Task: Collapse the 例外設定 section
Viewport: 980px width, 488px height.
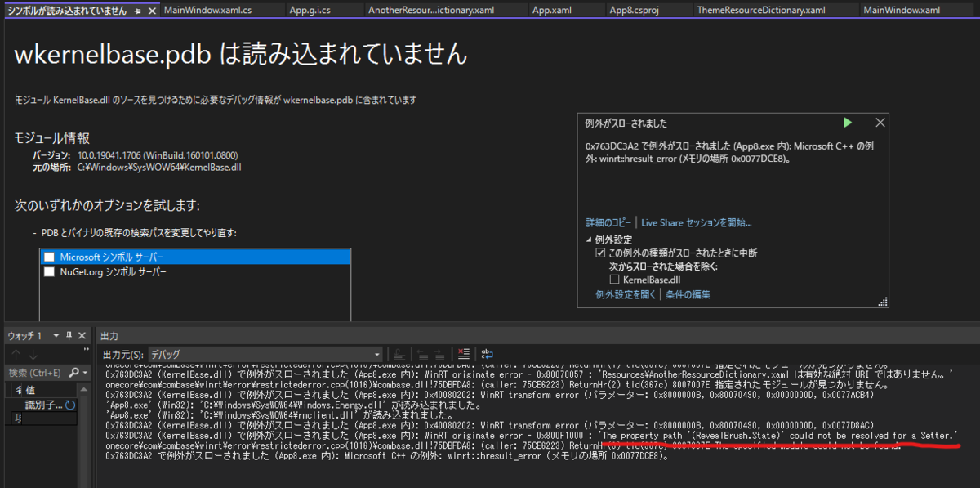Action: [x=590, y=240]
